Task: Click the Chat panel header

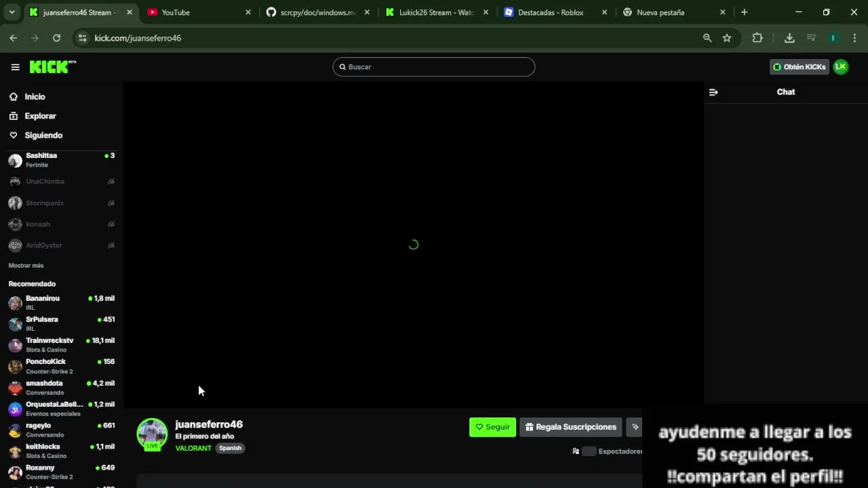Action: [786, 92]
